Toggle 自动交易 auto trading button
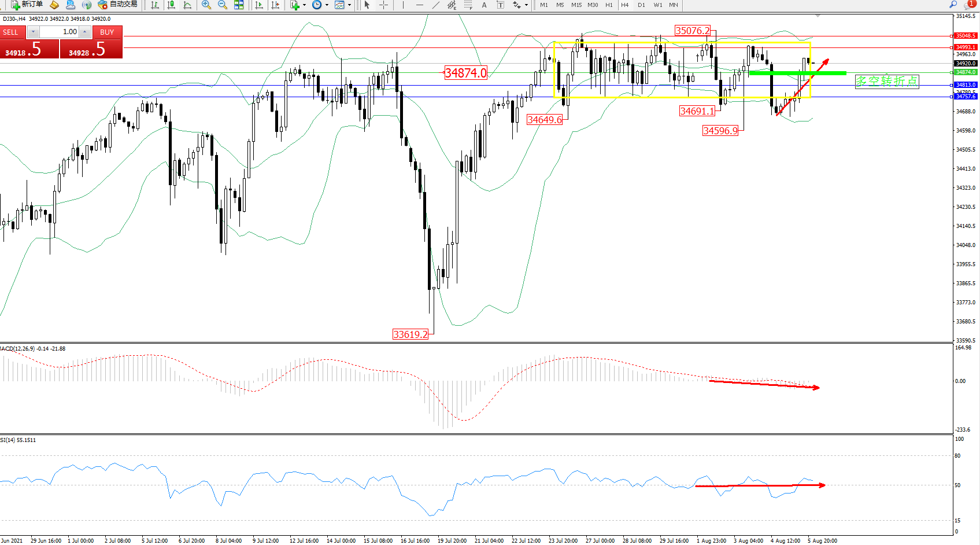 click(118, 5)
